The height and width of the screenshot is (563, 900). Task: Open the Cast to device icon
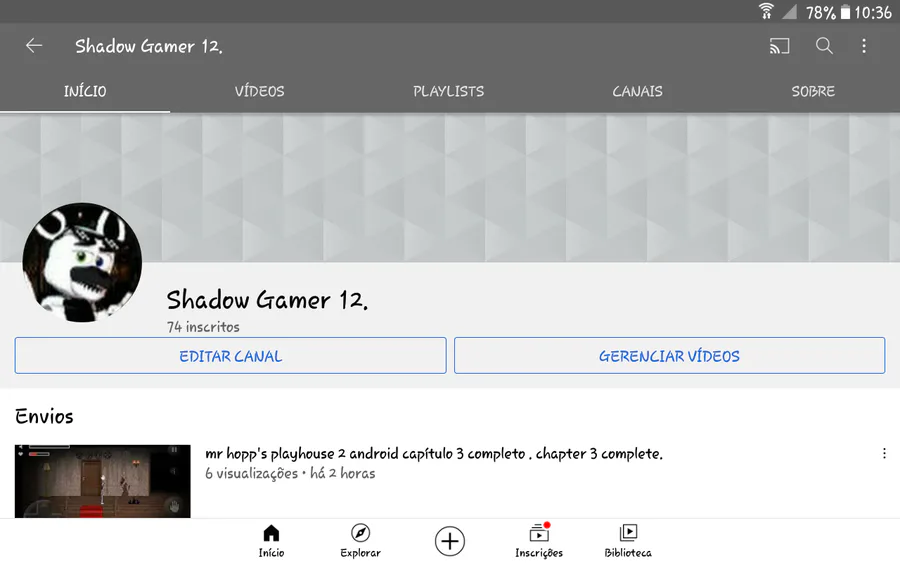tap(779, 46)
